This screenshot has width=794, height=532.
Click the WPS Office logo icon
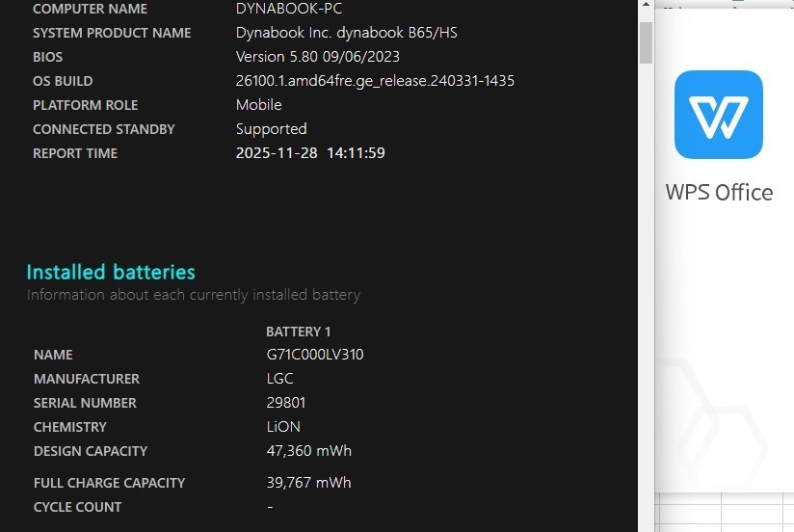click(718, 115)
